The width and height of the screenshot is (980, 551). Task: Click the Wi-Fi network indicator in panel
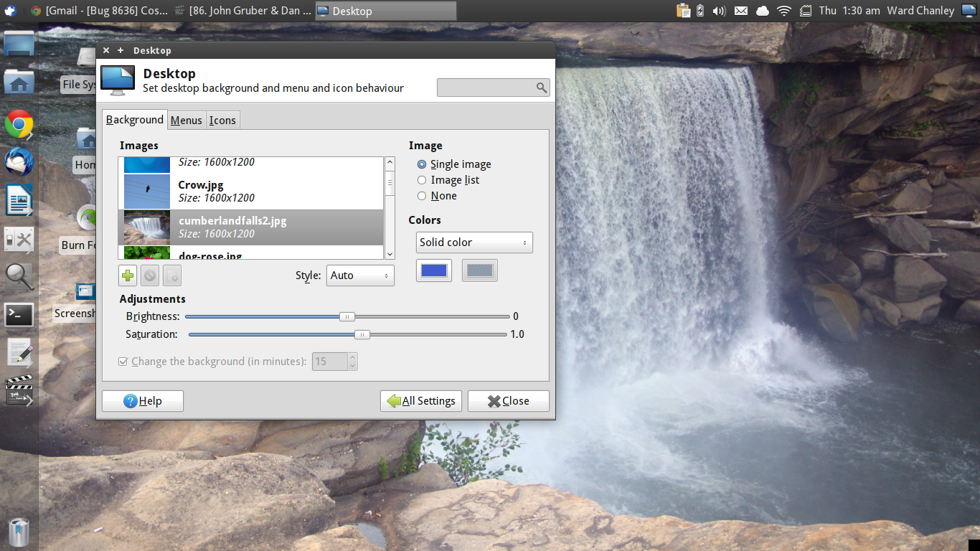pyautogui.click(x=783, y=11)
